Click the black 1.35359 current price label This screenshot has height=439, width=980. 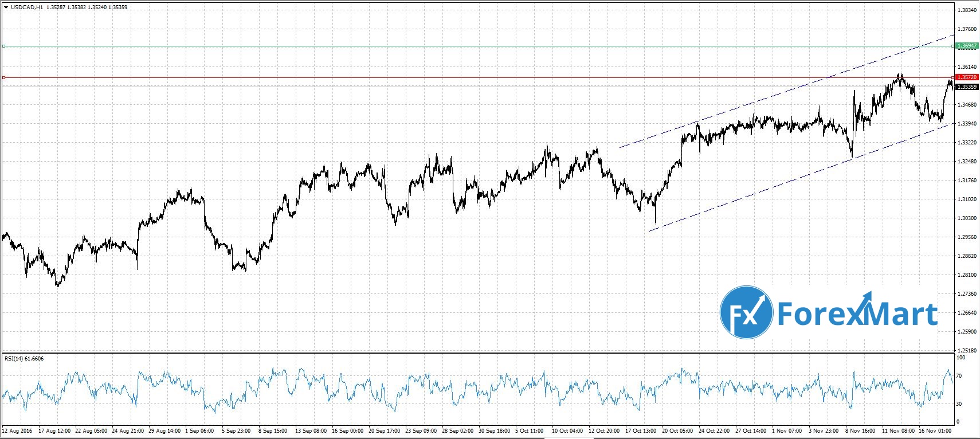point(967,87)
